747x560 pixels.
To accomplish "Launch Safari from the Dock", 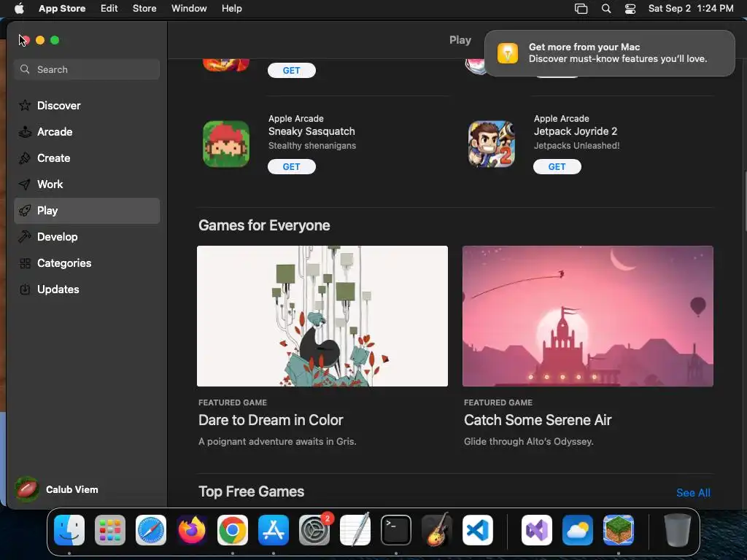I will 151,530.
